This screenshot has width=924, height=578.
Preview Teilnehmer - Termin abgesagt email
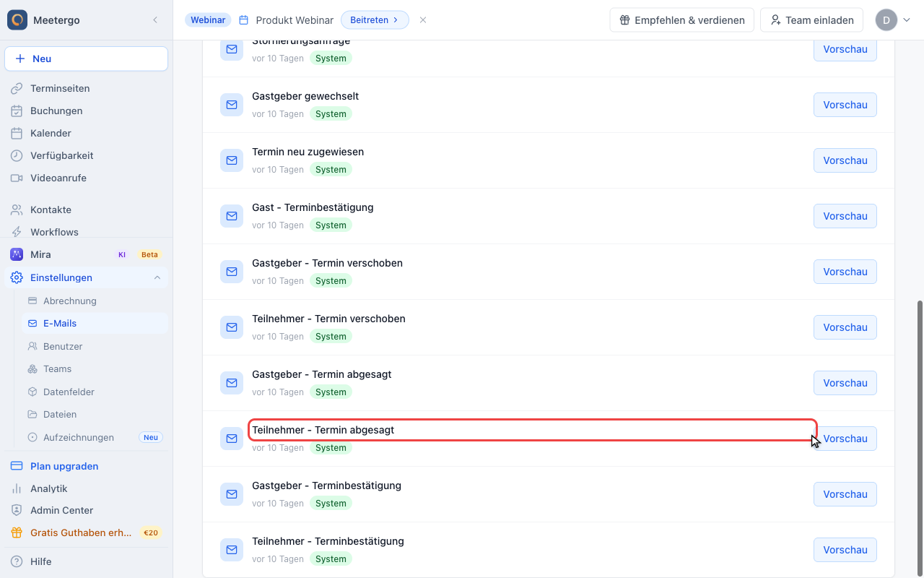[x=845, y=439]
